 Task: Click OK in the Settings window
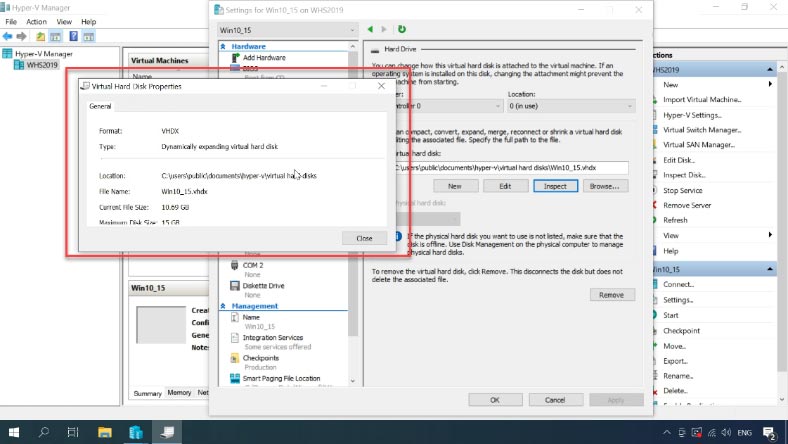click(x=495, y=400)
